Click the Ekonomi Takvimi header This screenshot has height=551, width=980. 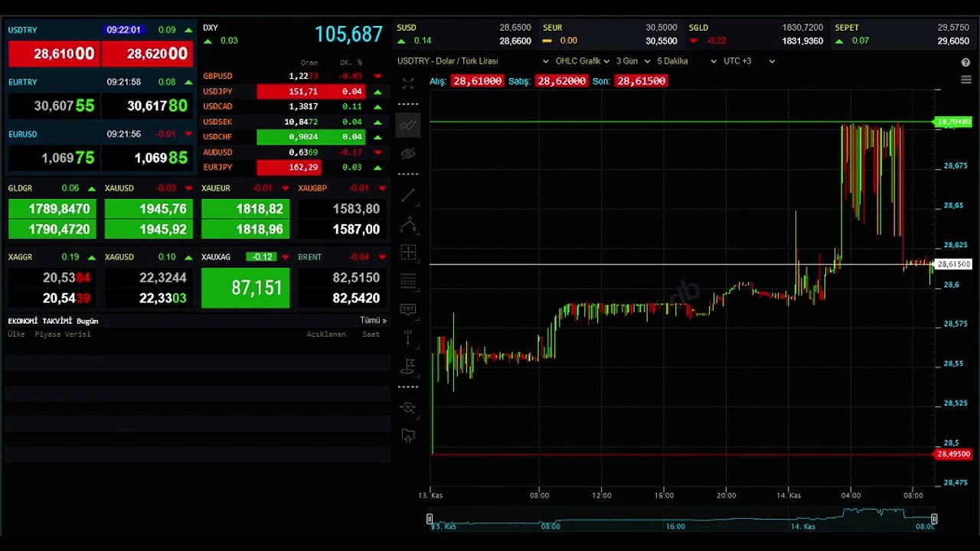[53, 321]
